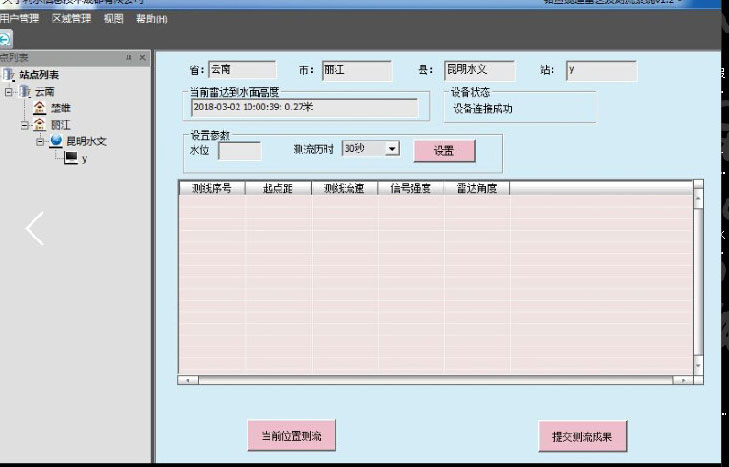This screenshot has width=729, height=467.
Task: Click the house icon next to 楚雄
Action: tap(40, 108)
